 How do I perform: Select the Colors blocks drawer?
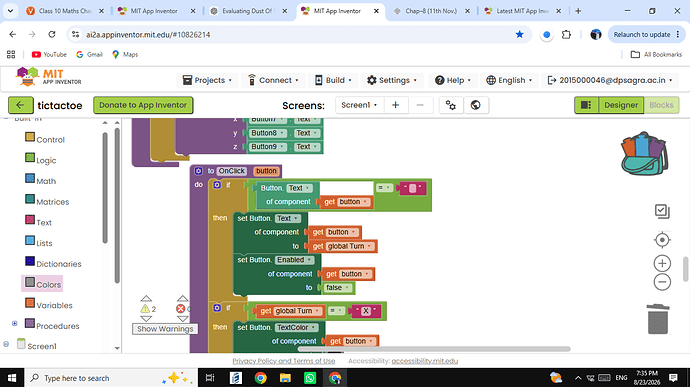pyautogui.click(x=43, y=284)
